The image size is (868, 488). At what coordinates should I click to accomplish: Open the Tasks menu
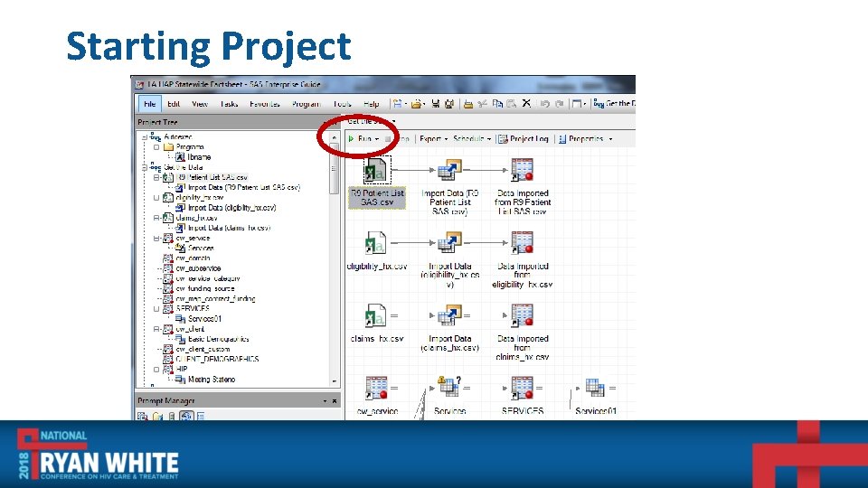click(x=229, y=104)
